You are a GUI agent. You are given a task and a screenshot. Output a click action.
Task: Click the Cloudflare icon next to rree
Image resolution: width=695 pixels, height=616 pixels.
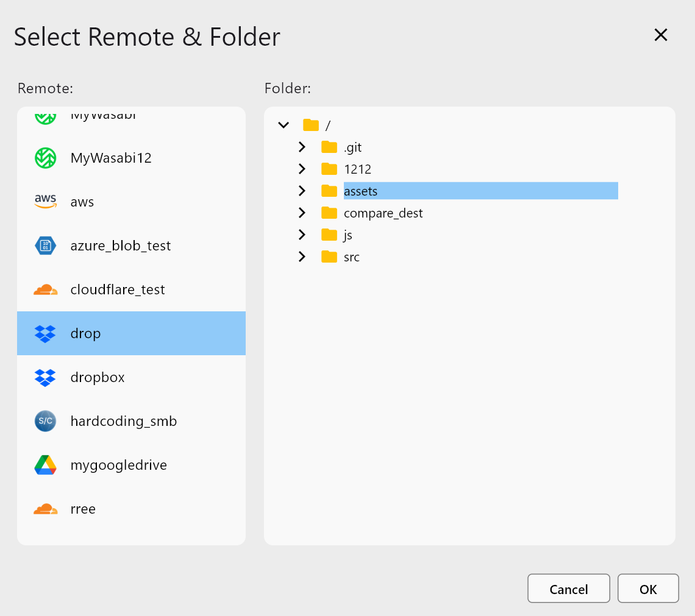click(x=46, y=508)
